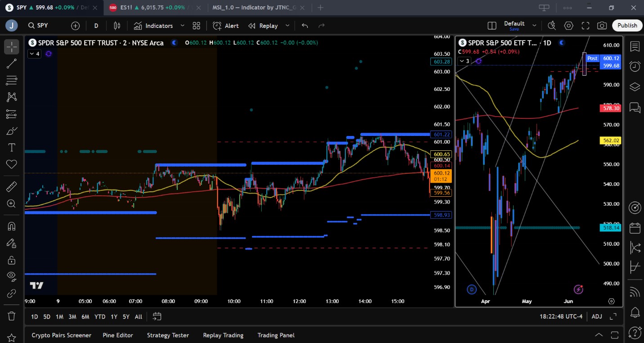This screenshot has height=343, width=644.
Task: Open chart settings hexagon in top toolbar
Action: [568, 26]
